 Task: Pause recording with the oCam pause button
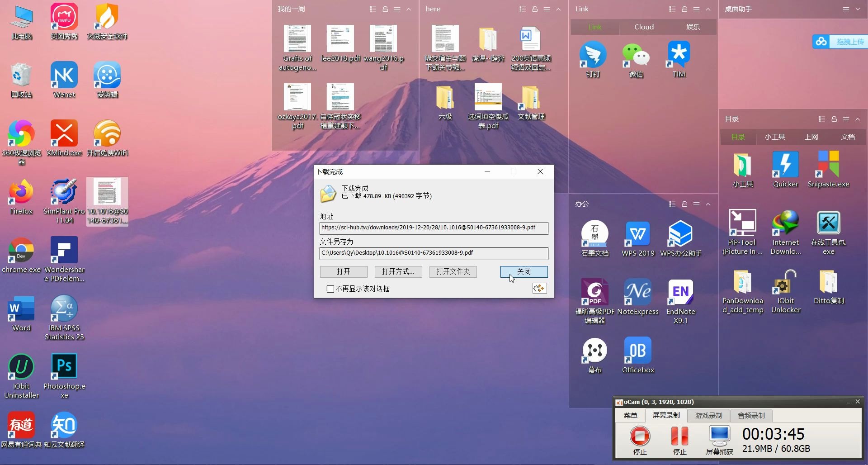(x=679, y=440)
